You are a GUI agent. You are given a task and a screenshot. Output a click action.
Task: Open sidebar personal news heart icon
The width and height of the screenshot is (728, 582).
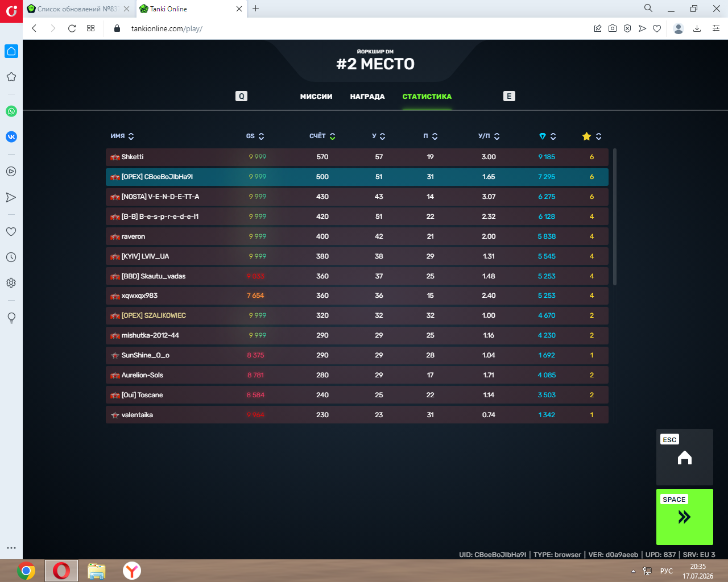pyautogui.click(x=11, y=232)
